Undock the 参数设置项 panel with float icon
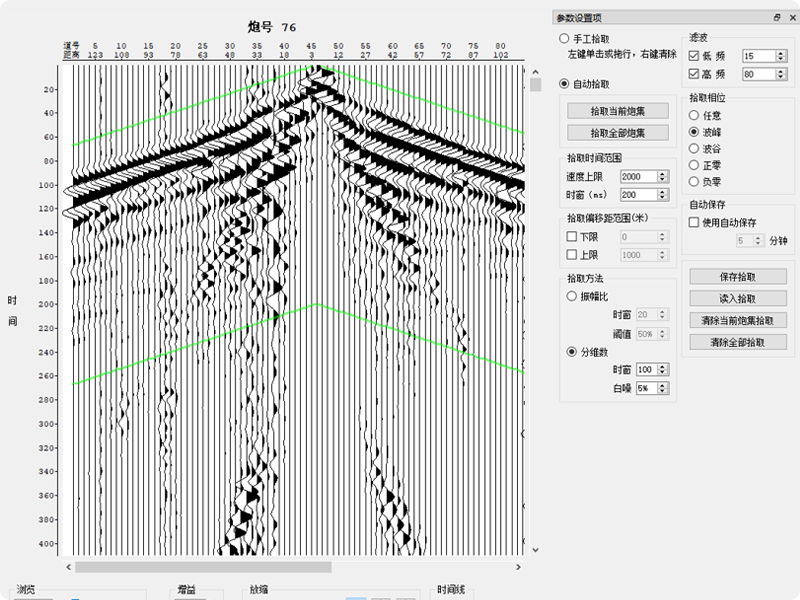Viewport: 800px width, 600px height. [x=776, y=17]
